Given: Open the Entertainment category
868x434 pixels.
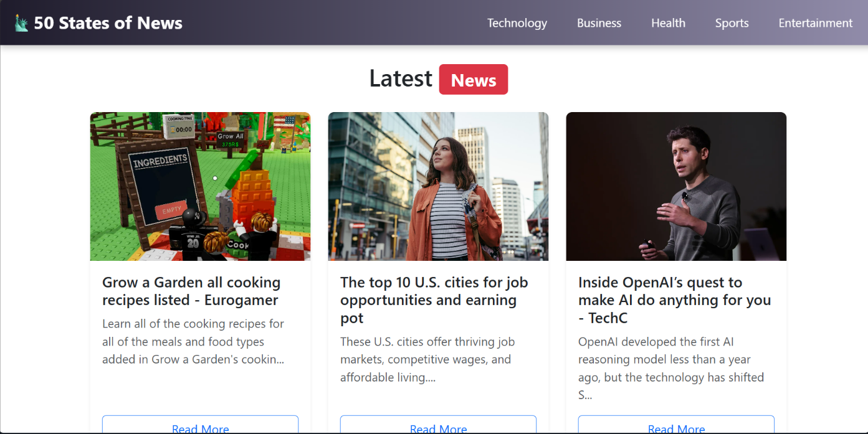Looking at the screenshot, I should click(815, 23).
